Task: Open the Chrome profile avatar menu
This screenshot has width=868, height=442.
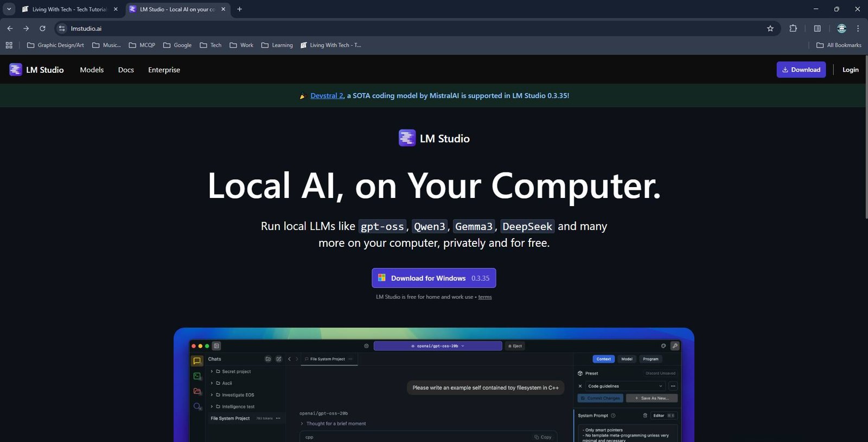Action: pos(841,28)
